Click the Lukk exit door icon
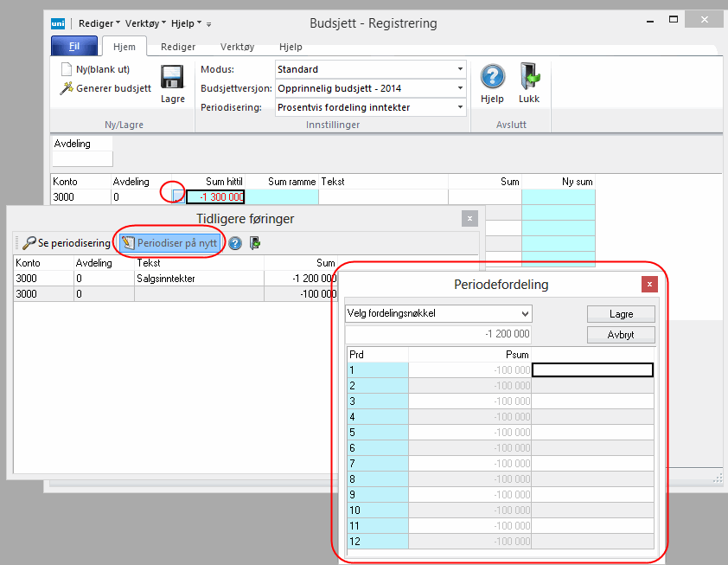This screenshot has height=565, width=728. 529,77
